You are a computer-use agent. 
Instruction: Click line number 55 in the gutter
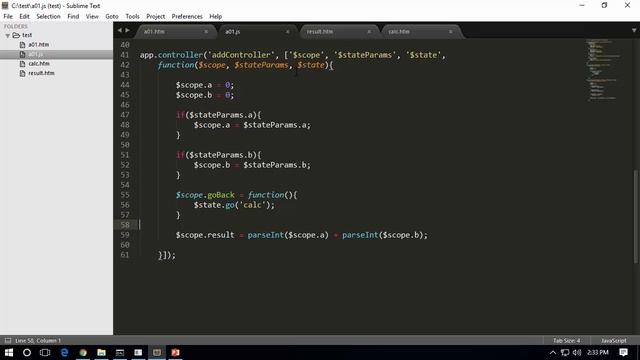125,195
